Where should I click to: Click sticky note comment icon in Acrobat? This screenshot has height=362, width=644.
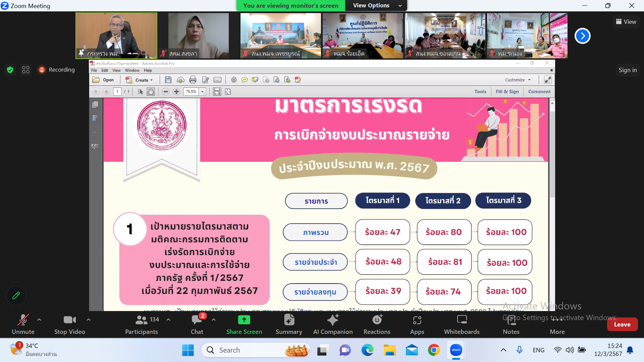coord(245,80)
